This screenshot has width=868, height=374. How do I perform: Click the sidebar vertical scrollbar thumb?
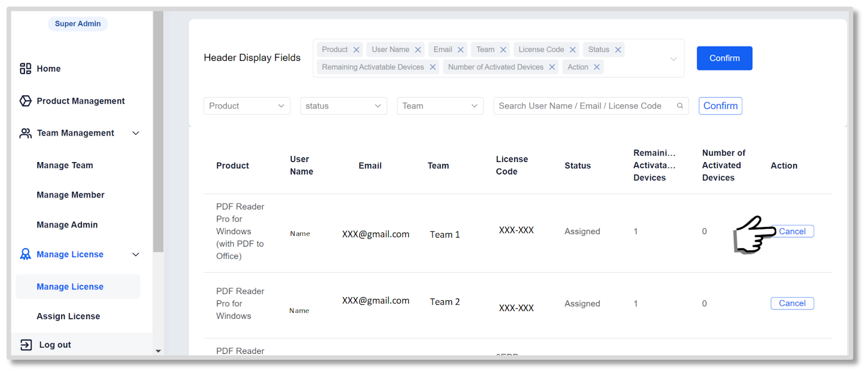(158, 132)
